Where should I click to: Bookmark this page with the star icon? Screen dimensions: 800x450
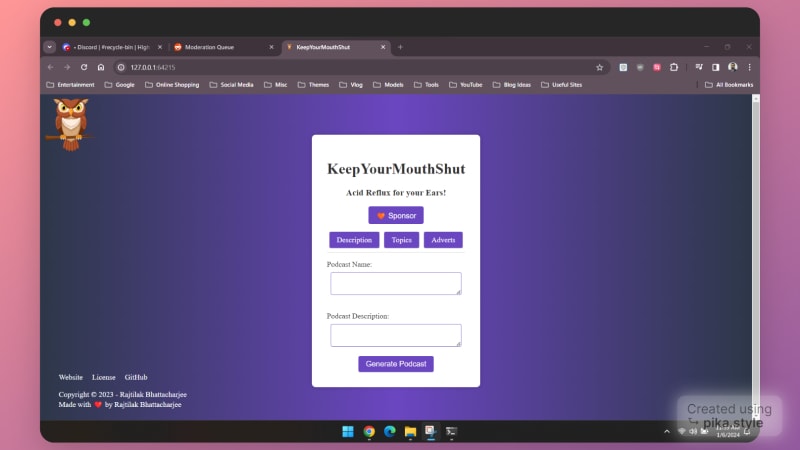599,67
